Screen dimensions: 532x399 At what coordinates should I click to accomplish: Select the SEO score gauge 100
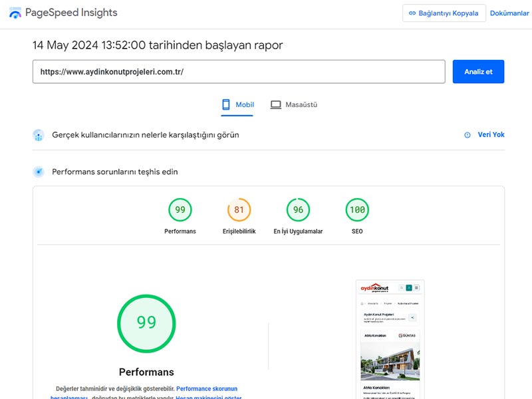[357, 209]
